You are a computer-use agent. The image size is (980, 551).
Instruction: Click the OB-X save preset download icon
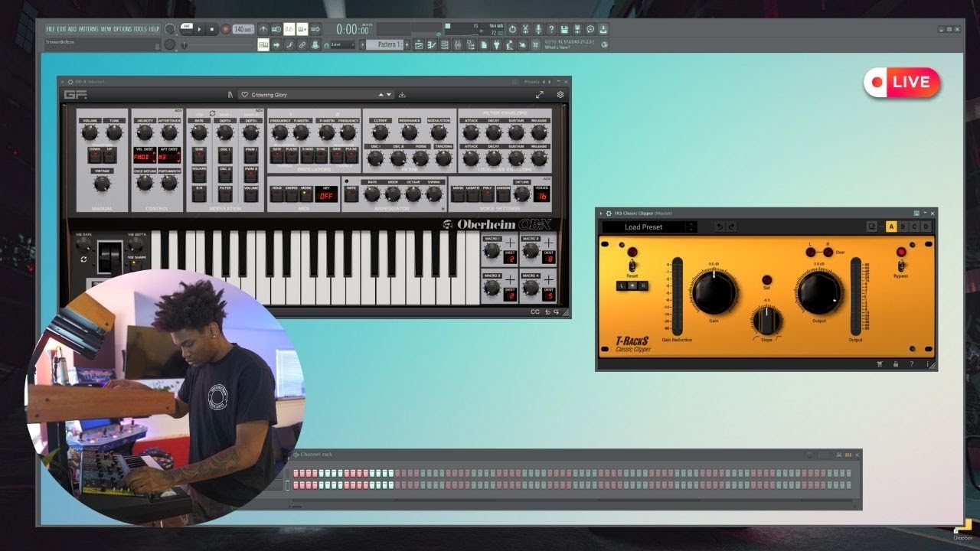tap(402, 95)
